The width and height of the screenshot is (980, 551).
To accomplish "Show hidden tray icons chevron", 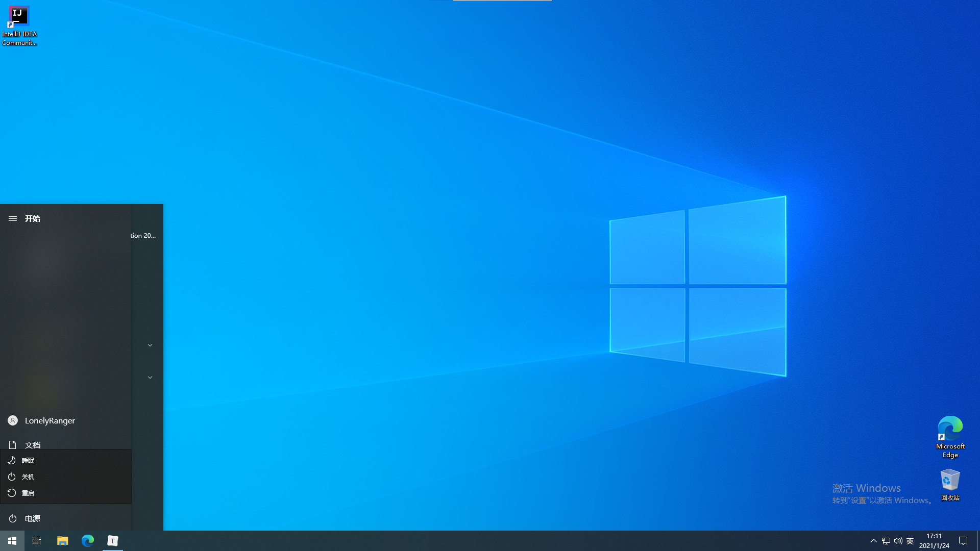I will (x=874, y=541).
